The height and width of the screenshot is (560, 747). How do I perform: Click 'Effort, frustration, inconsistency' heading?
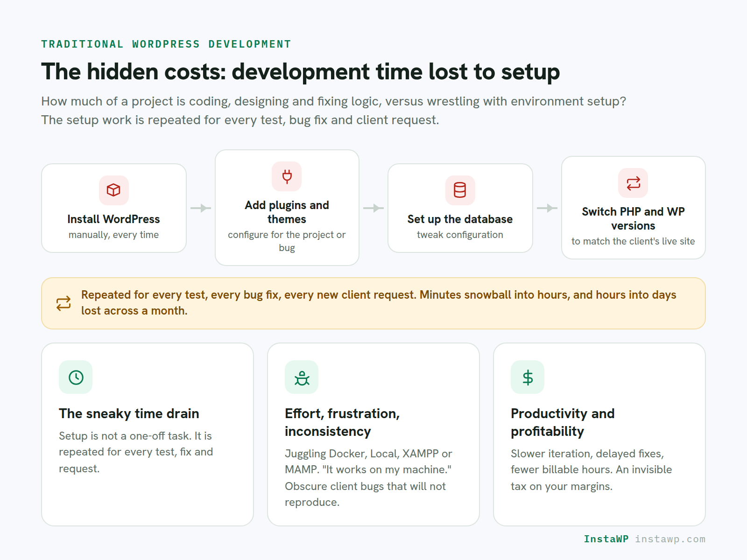(x=342, y=422)
